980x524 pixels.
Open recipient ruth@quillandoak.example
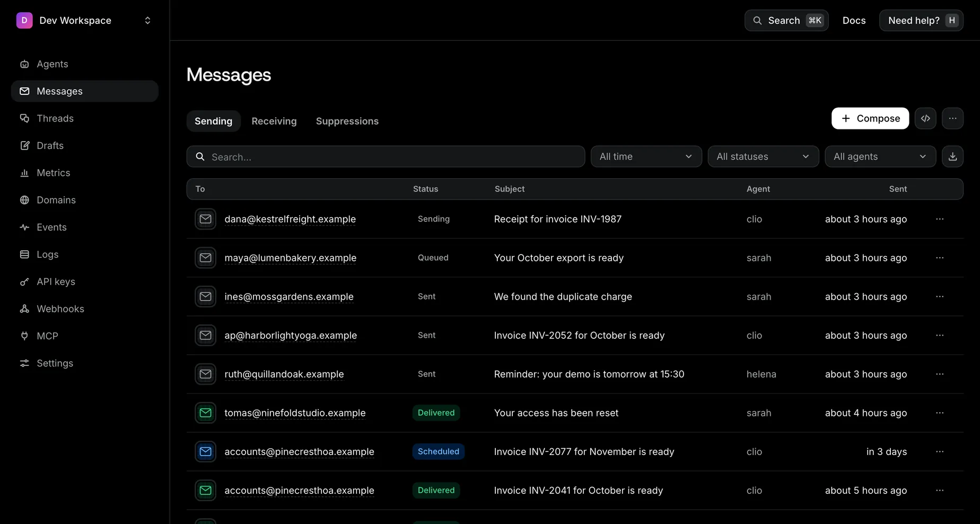pyautogui.click(x=284, y=374)
